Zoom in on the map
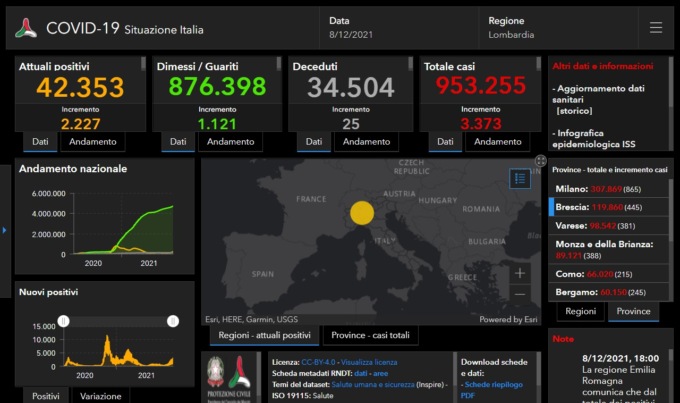The height and width of the screenshot is (403, 680). 519,272
